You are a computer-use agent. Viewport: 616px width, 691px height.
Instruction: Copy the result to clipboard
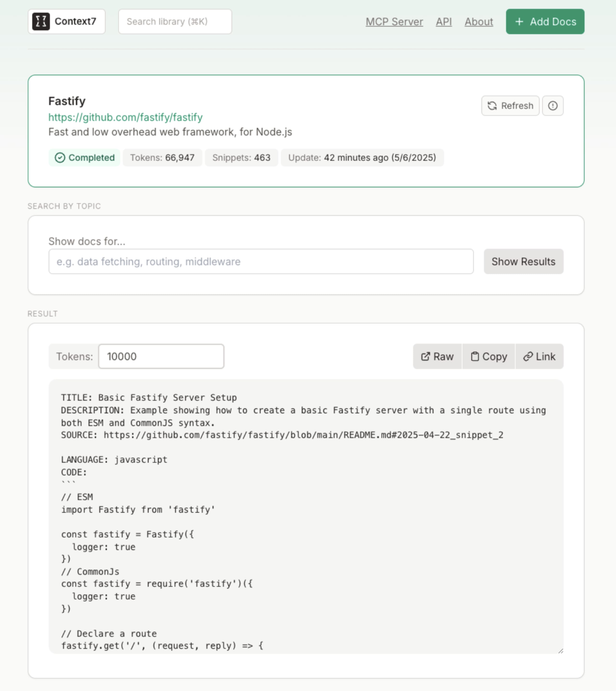tap(489, 356)
